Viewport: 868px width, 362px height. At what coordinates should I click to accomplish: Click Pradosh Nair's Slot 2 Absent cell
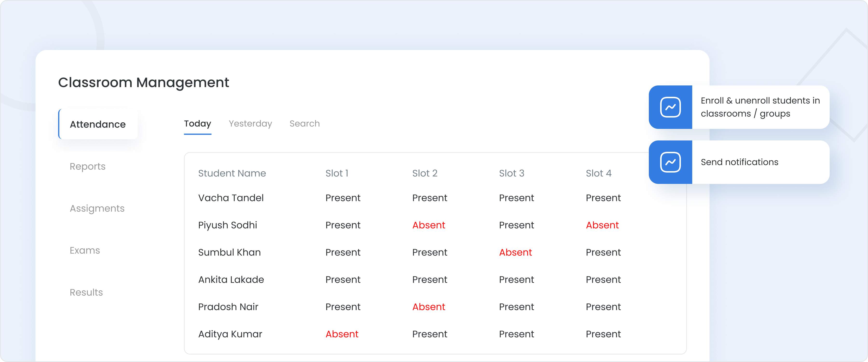coord(429,307)
